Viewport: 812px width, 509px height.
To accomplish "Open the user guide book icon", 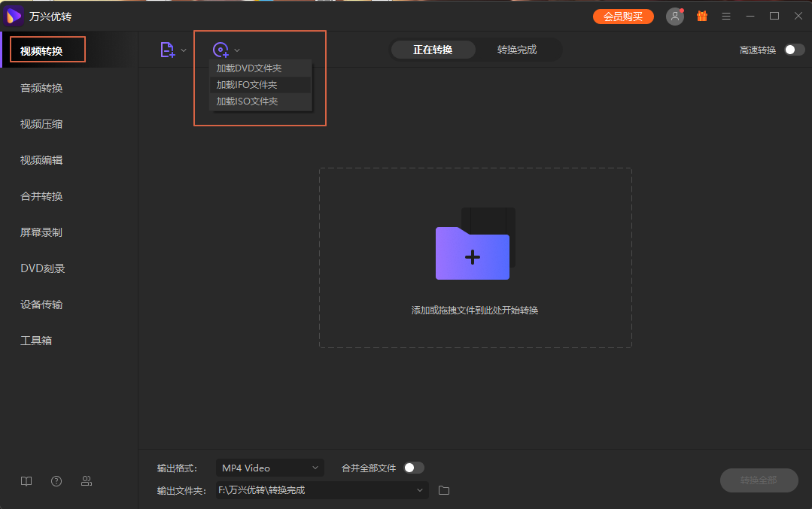I will coord(26,480).
